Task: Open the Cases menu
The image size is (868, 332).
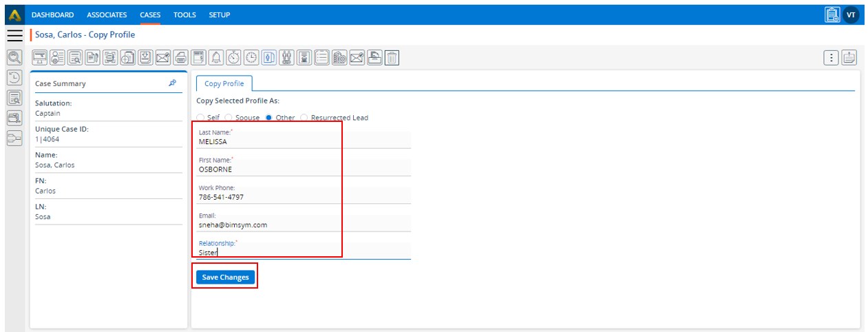Action: tap(150, 14)
